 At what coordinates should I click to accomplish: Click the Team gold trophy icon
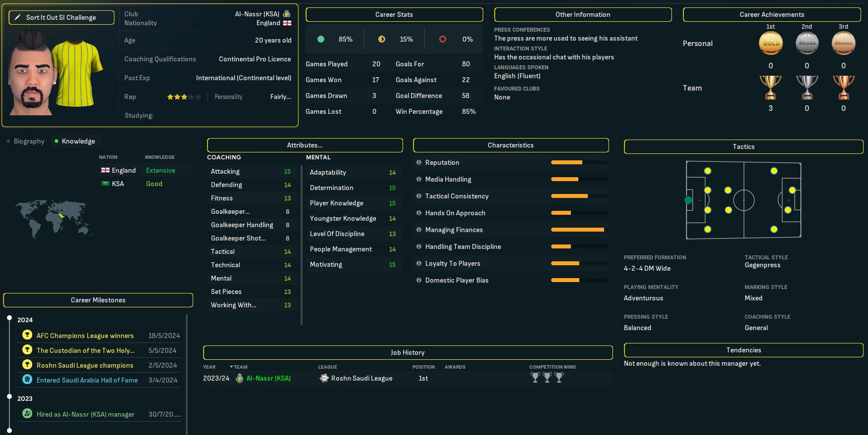(770, 88)
